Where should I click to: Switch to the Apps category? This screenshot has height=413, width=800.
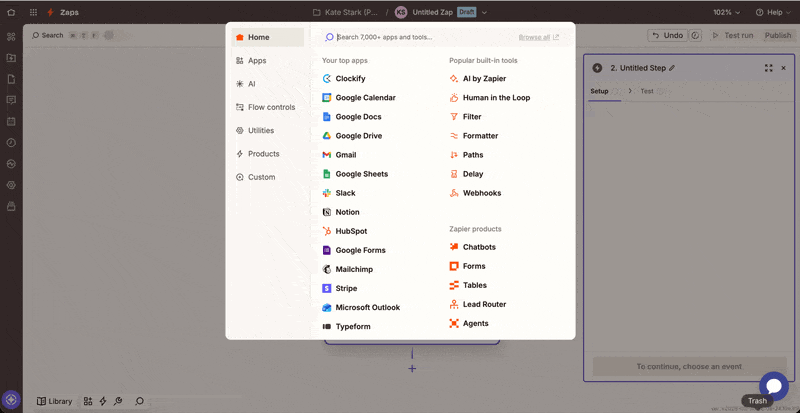(x=257, y=61)
